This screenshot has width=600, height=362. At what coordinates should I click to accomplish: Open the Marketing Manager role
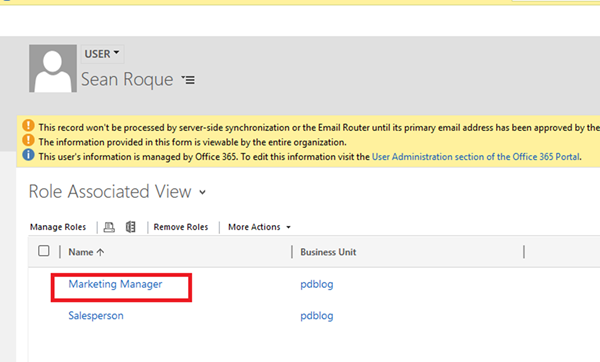click(115, 284)
